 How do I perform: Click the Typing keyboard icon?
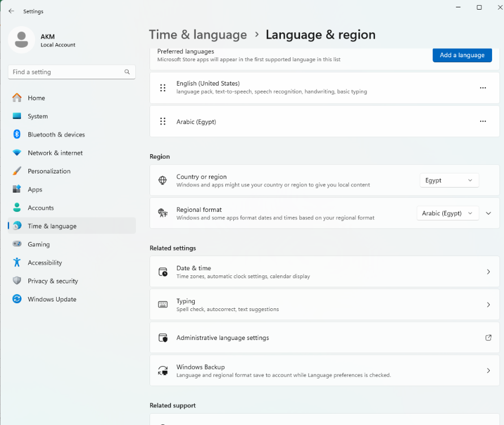point(163,305)
